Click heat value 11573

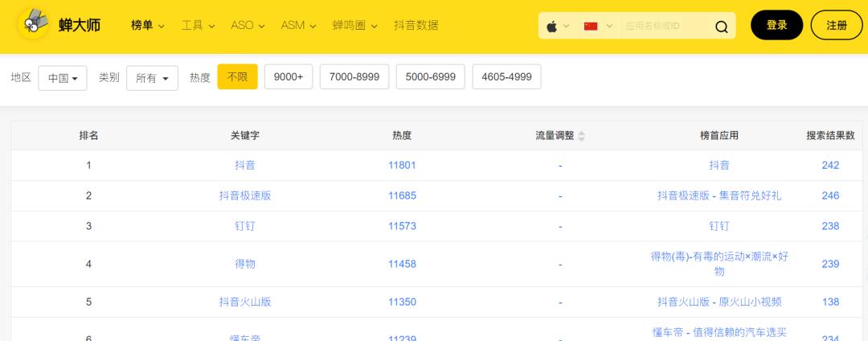pos(402,226)
